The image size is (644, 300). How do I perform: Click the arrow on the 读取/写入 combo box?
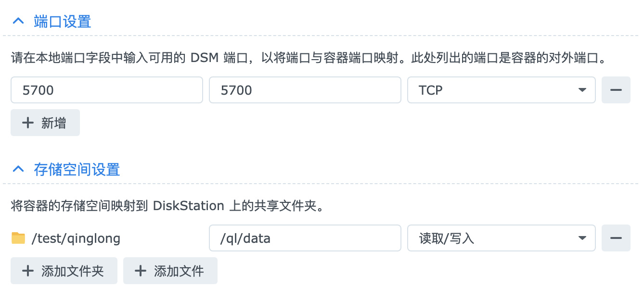[582, 238]
